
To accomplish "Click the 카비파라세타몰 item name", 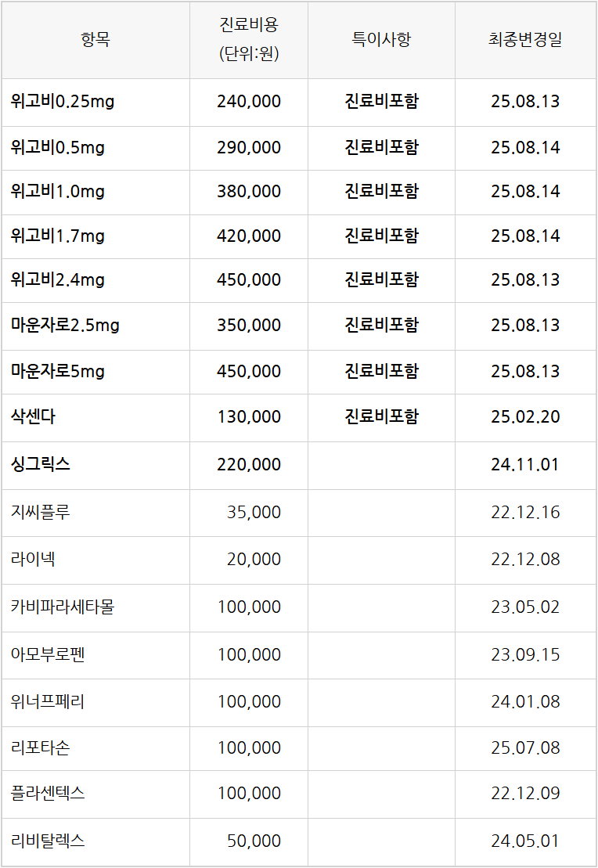I will 63,607.
